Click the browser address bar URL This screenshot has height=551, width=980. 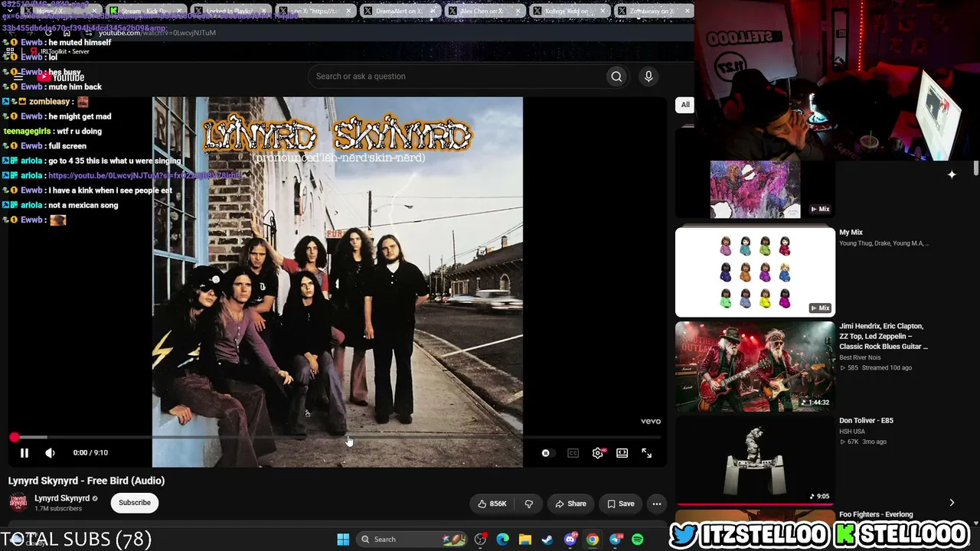(157, 33)
